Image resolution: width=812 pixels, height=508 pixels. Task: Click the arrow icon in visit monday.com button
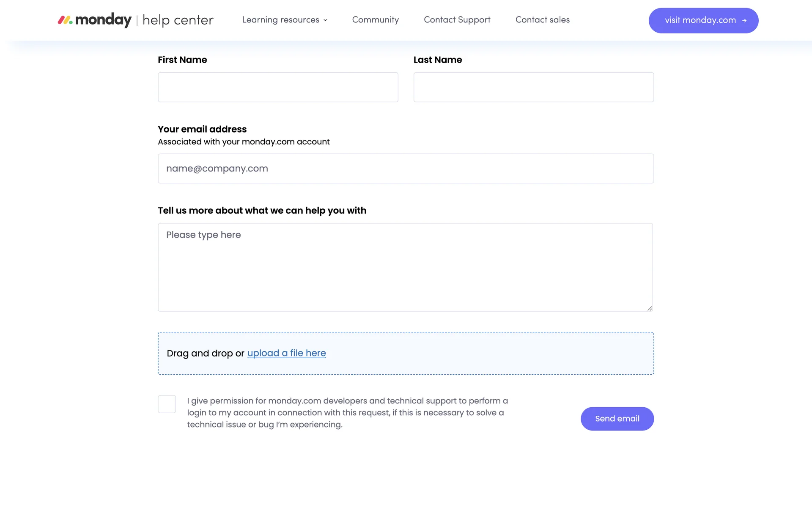(x=744, y=21)
